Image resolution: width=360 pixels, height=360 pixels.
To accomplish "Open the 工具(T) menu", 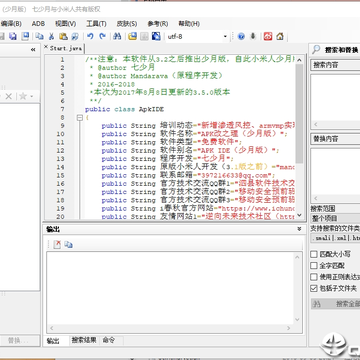I will [96, 24].
